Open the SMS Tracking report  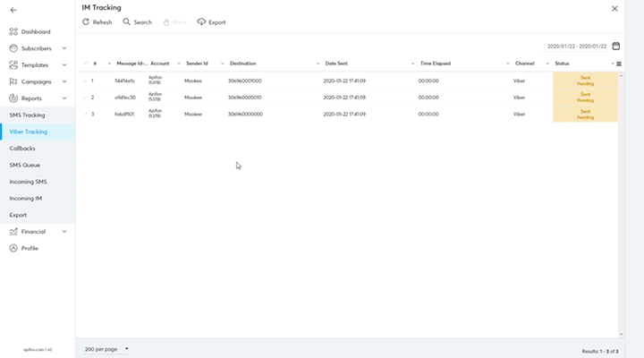[27, 115]
